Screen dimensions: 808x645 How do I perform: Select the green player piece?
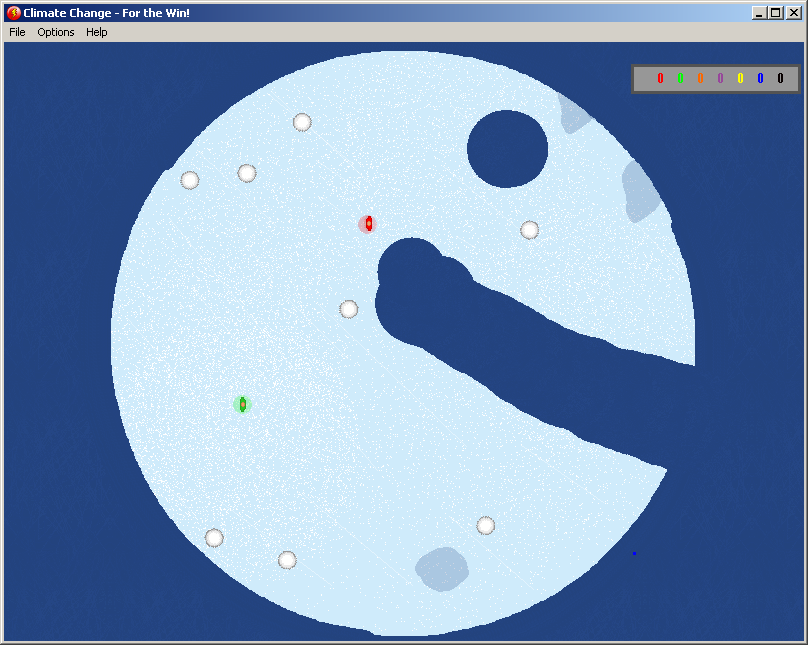click(x=243, y=404)
